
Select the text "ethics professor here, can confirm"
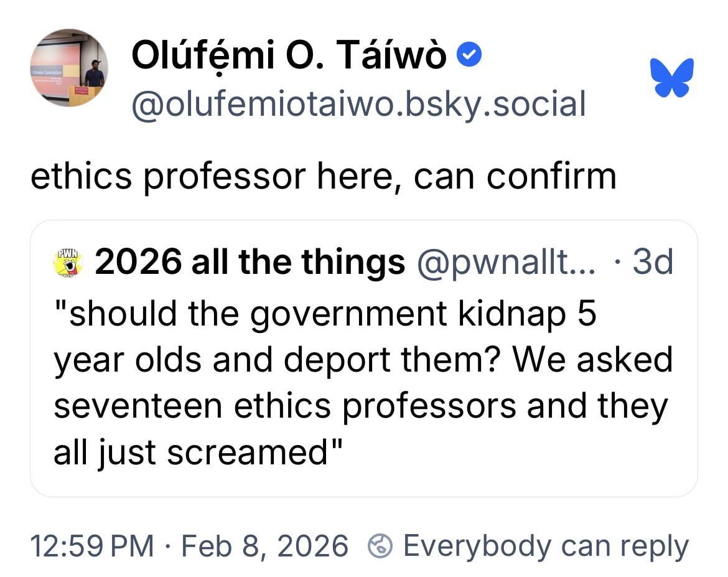323,177
